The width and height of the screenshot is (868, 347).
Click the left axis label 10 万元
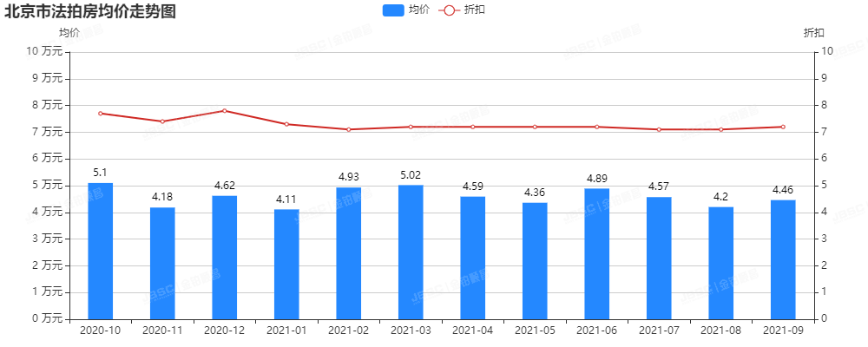[x=44, y=51]
